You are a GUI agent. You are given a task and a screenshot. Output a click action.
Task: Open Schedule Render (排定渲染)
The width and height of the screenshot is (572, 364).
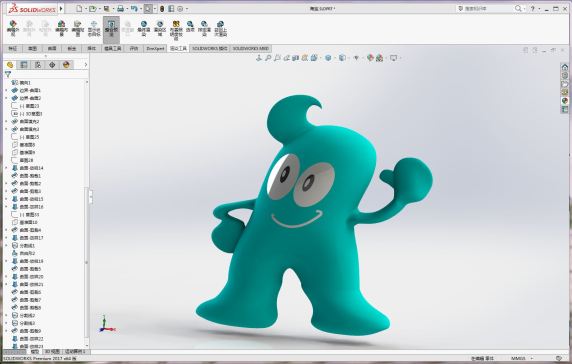point(204,28)
